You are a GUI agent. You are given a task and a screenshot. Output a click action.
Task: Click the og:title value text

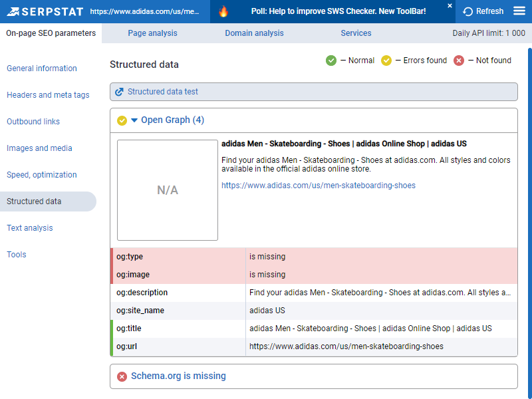[x=370, y=329]
